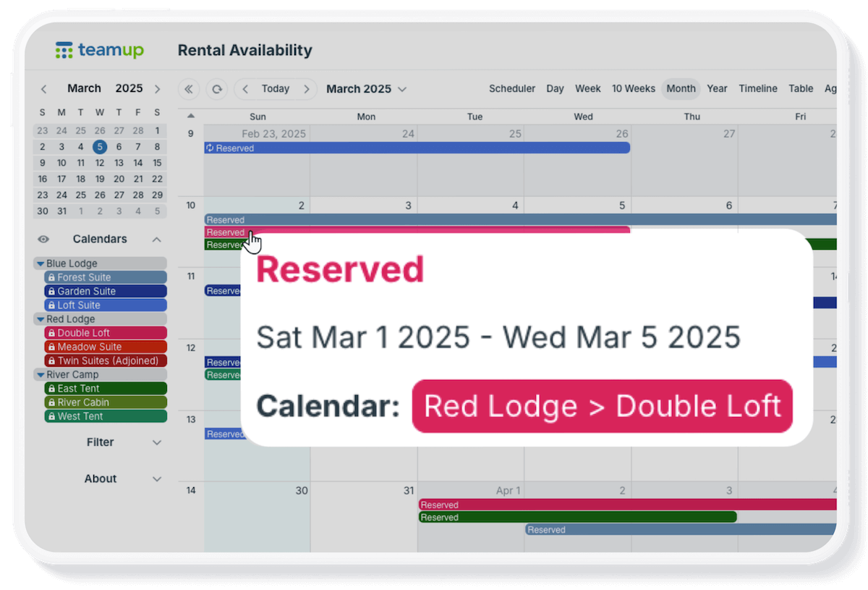Click the mini calendar previous-month arrow
Viewport: 868px width, 590px height.
pos(43,89)
